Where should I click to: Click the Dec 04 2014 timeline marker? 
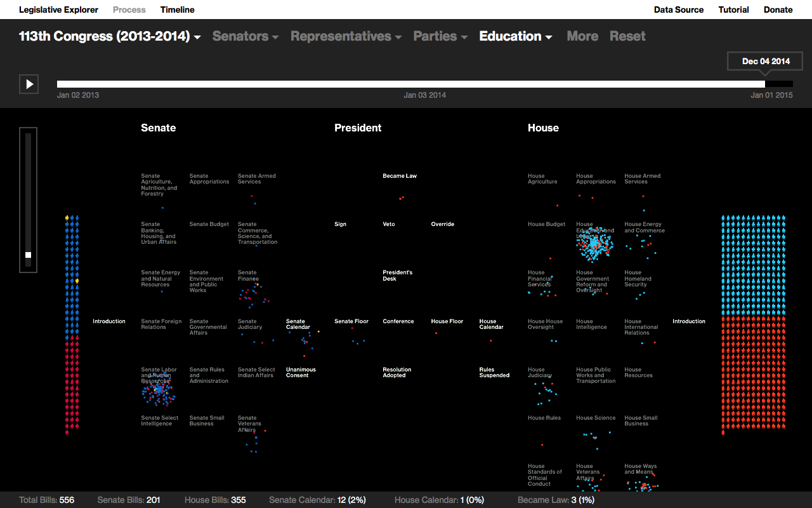pos(764,61)
